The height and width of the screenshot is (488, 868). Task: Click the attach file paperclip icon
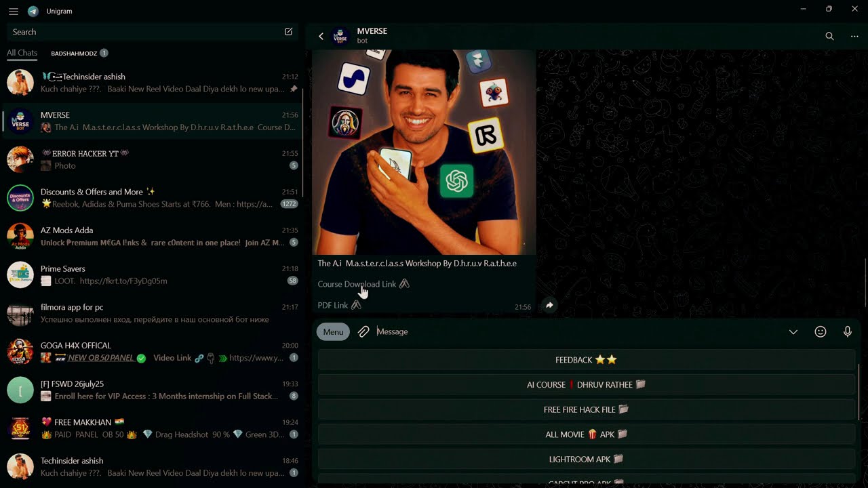coord(364,331)
